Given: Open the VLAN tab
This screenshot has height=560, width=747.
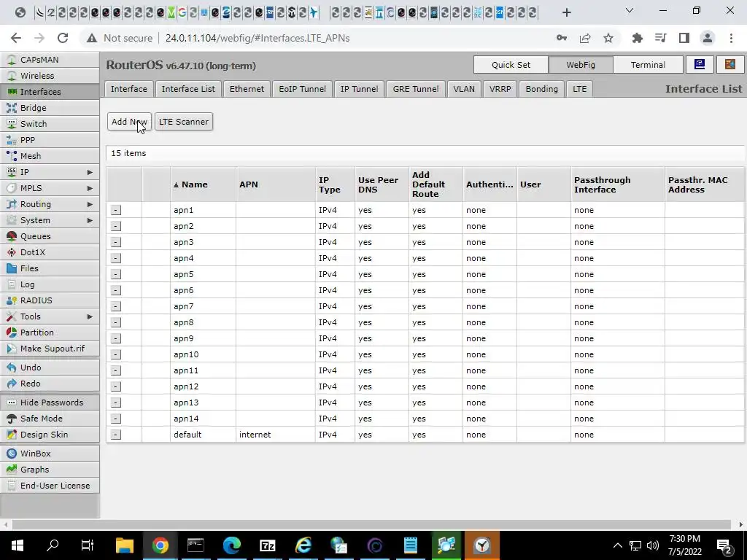Looking at the screenshot, I should [464, 89].
